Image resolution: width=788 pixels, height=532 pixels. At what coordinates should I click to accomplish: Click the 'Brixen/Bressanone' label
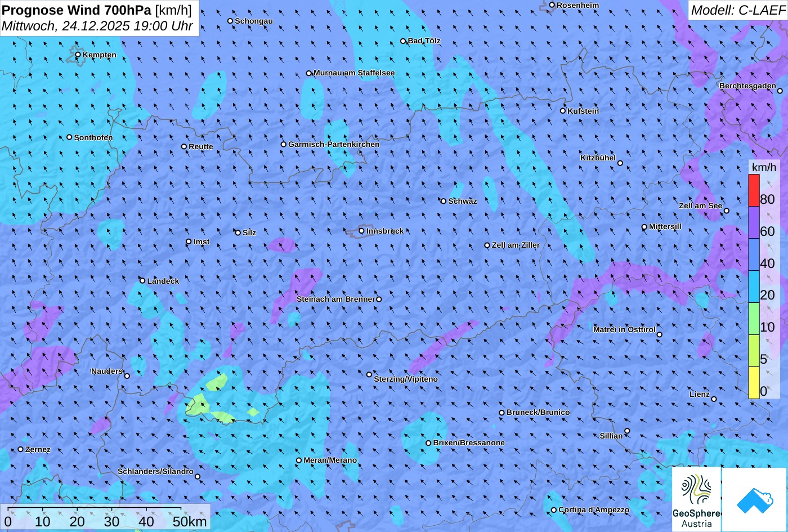pos(469,442)
